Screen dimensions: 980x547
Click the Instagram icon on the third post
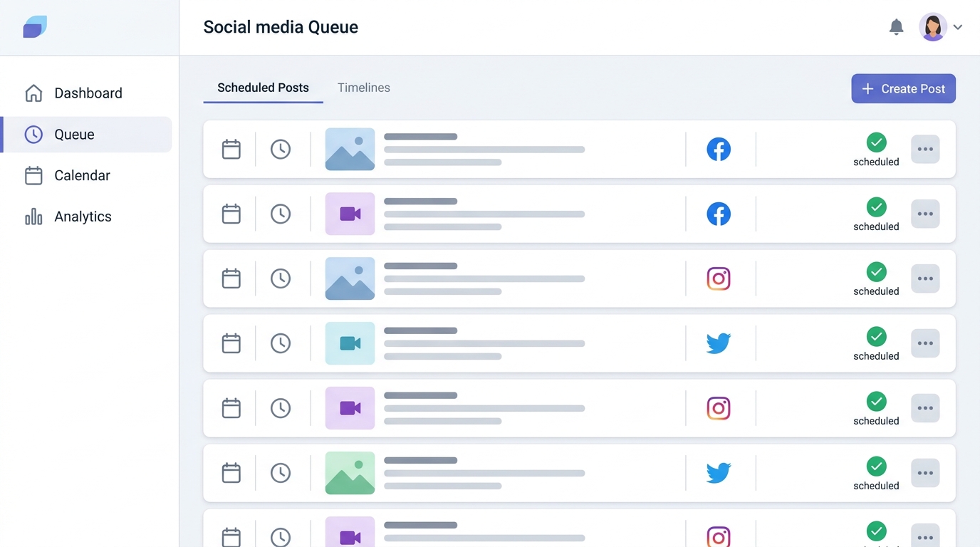pyautogui.click(x=719, y=278)
